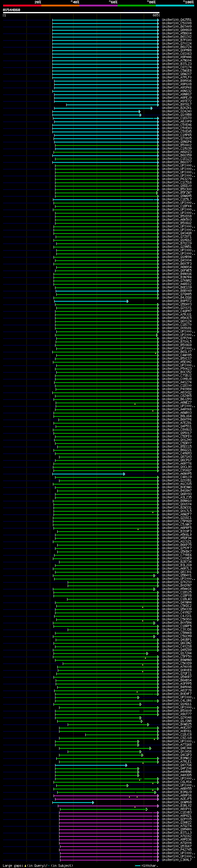
Task: Open hit UniRef100_C5X0V8
Action: coord(177,23)
